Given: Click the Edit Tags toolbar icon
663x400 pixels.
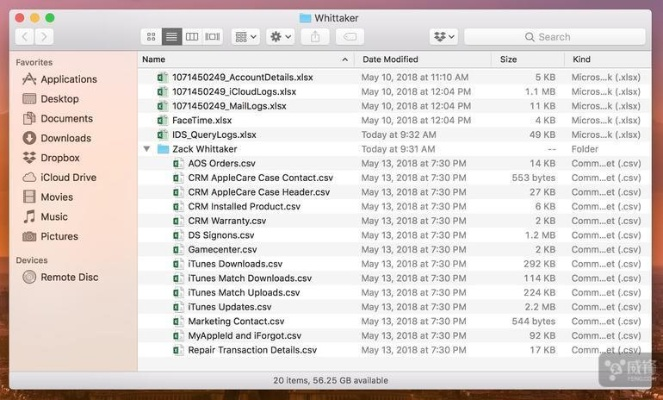Looking at the screenshot, I should 349,37.
